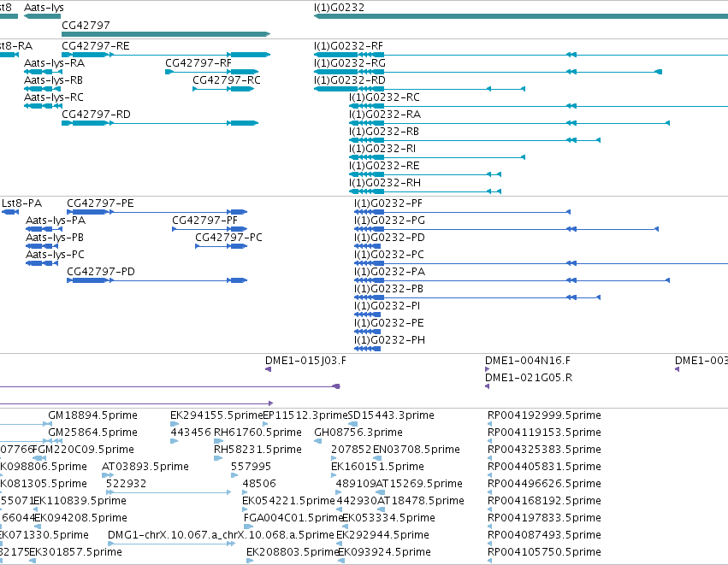Open EST RP004105750.5prime
Image resolution: width=728 pixels, height=565 pixels.
544,552
